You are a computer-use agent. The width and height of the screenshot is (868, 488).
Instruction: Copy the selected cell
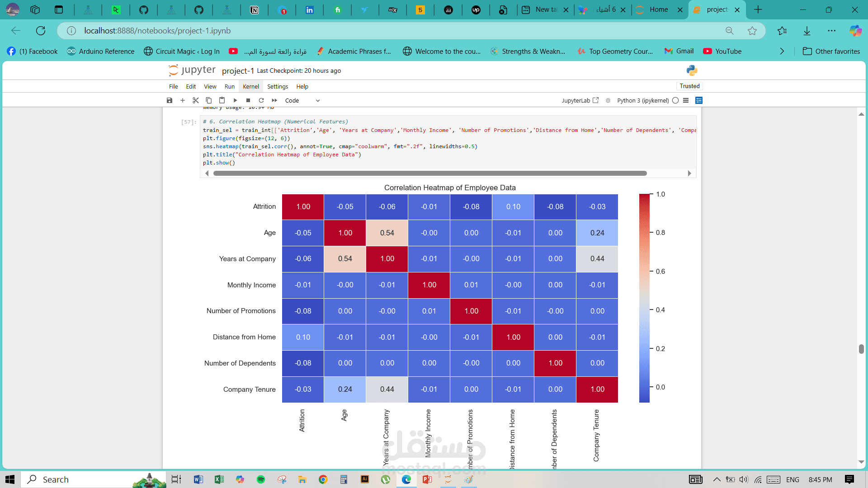(x=209, y=100)
